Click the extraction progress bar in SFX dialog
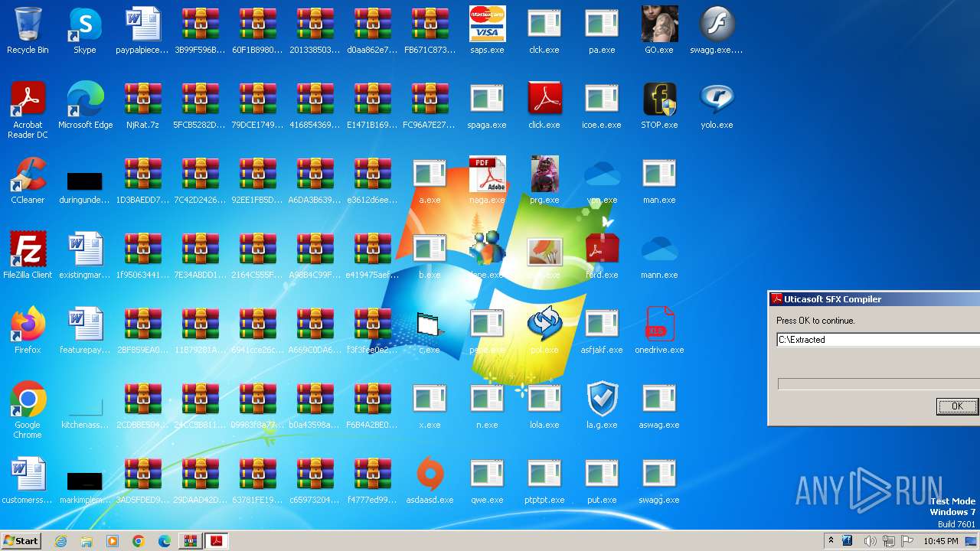The width and height of the screenshot is (980, 551). click(879, 384)
